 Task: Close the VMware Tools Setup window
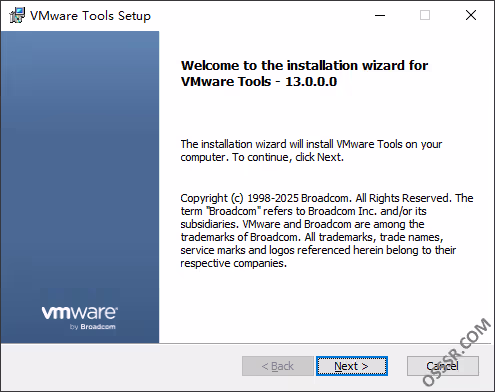(x=471, y=15)
